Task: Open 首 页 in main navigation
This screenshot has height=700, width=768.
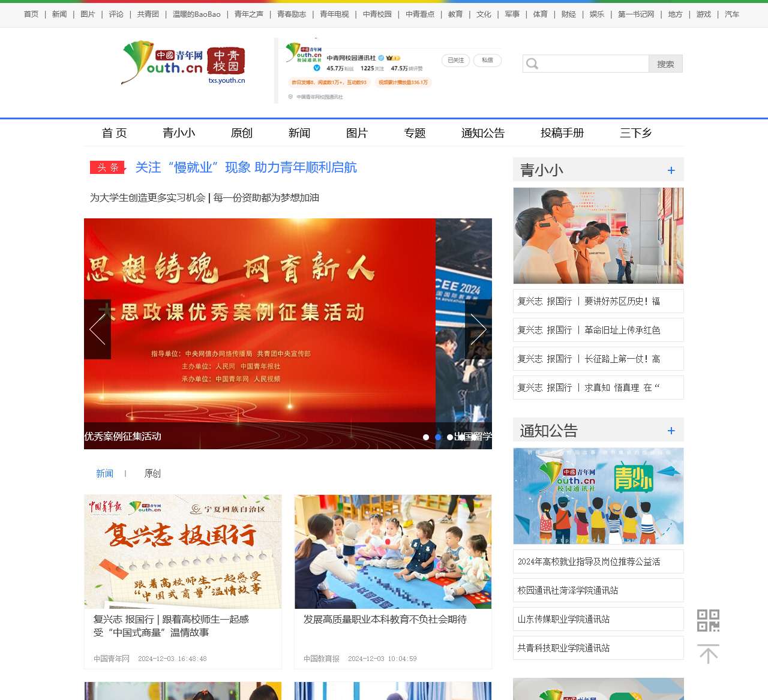Action: pos(114,133)
